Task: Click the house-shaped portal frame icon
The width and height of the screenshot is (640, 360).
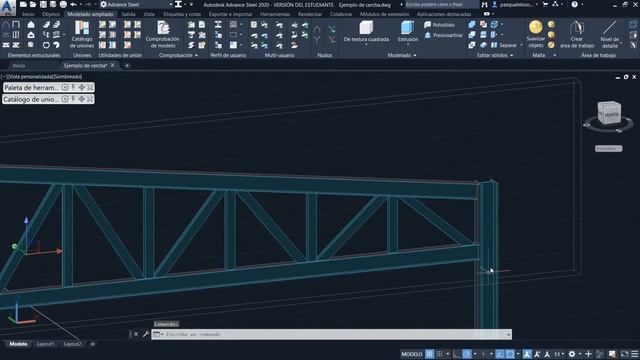Action: pos(31,24)
